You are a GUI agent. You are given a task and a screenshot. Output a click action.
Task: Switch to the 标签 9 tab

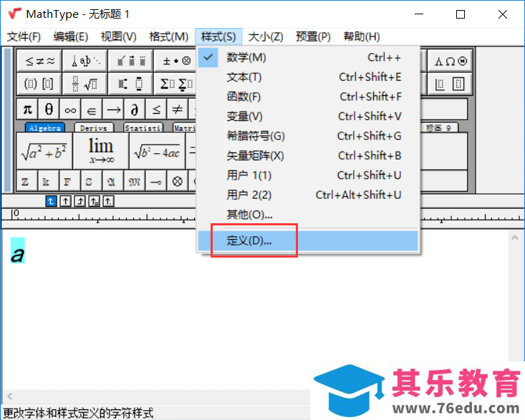tap(439, 128)
